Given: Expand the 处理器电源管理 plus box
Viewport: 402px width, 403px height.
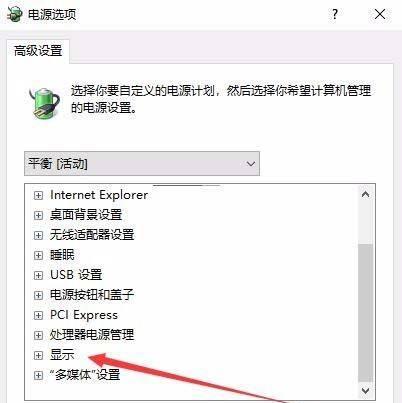Looking at the screenshot, I should tap(38, 335).
